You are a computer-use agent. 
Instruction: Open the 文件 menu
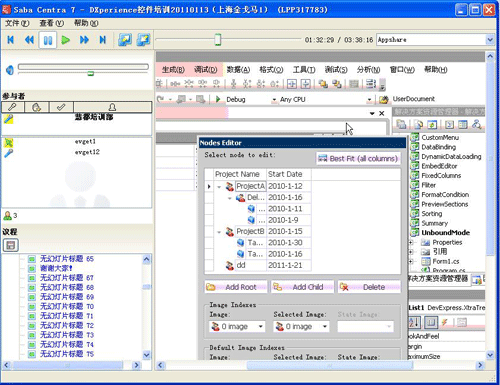click(17, 23)
